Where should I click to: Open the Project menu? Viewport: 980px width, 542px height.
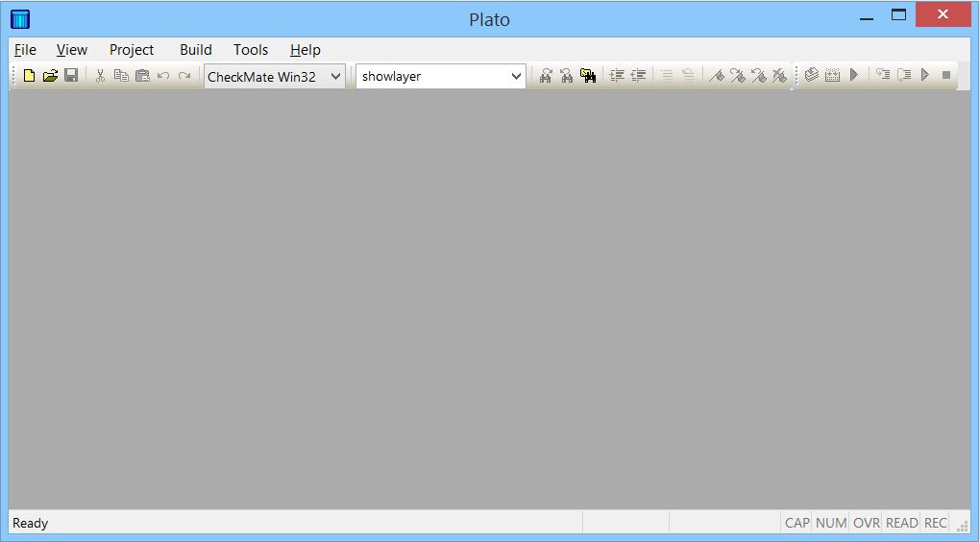[132, 50]
